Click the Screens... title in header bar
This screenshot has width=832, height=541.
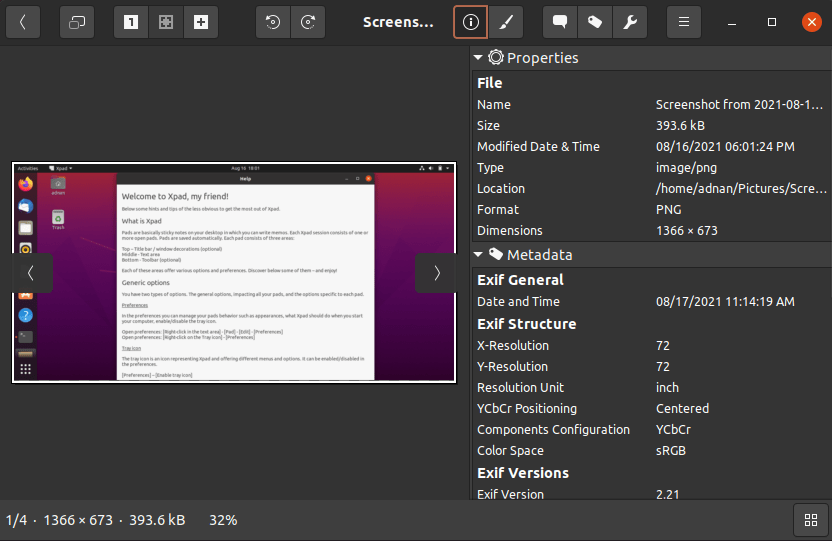398,22
